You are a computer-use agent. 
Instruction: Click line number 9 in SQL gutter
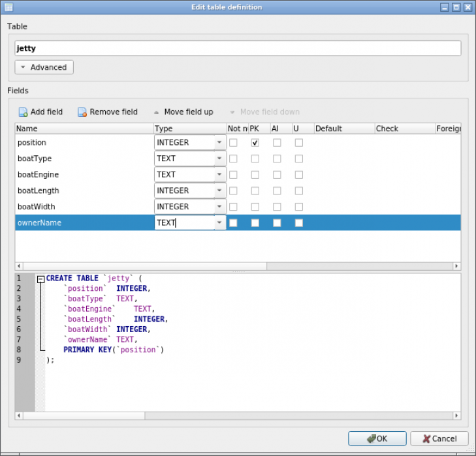tap(19, 360)
